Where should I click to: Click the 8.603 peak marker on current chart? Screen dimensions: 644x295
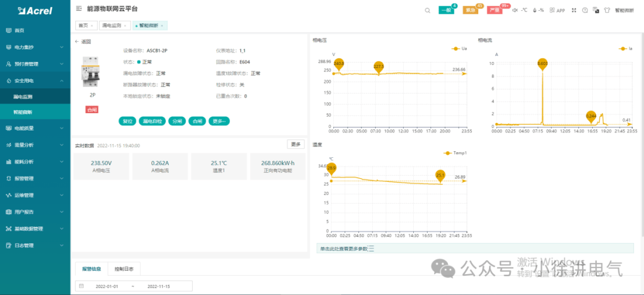tap(543, 63)
